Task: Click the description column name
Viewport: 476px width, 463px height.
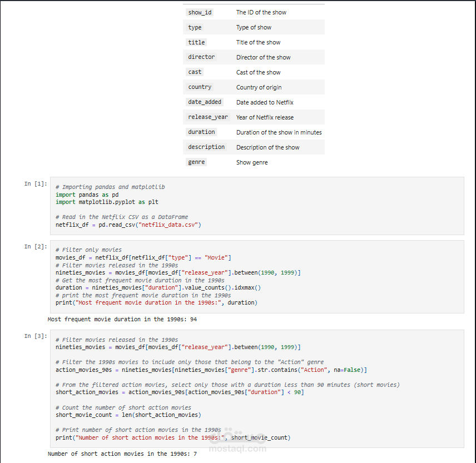Action: point(206,147)
